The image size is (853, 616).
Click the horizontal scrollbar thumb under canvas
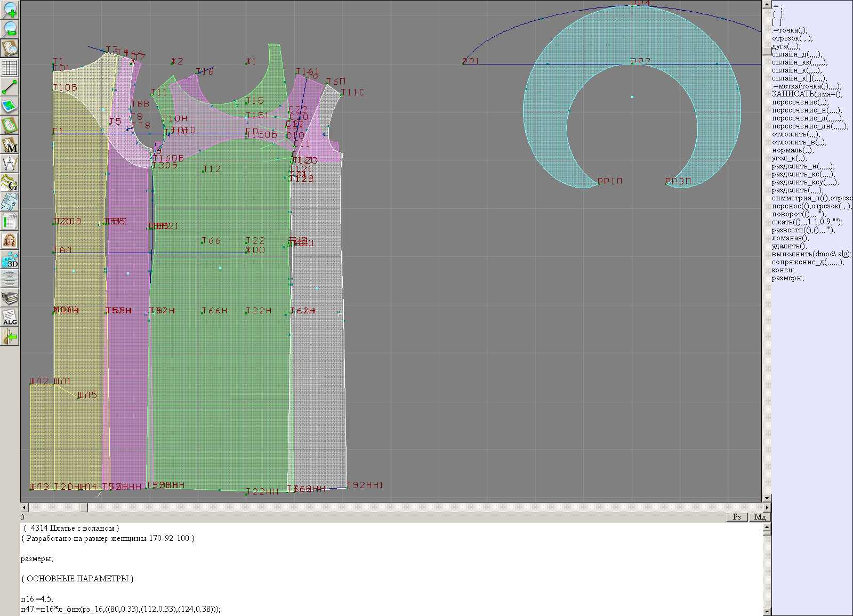pyautogui.click(x=84, y=508)
